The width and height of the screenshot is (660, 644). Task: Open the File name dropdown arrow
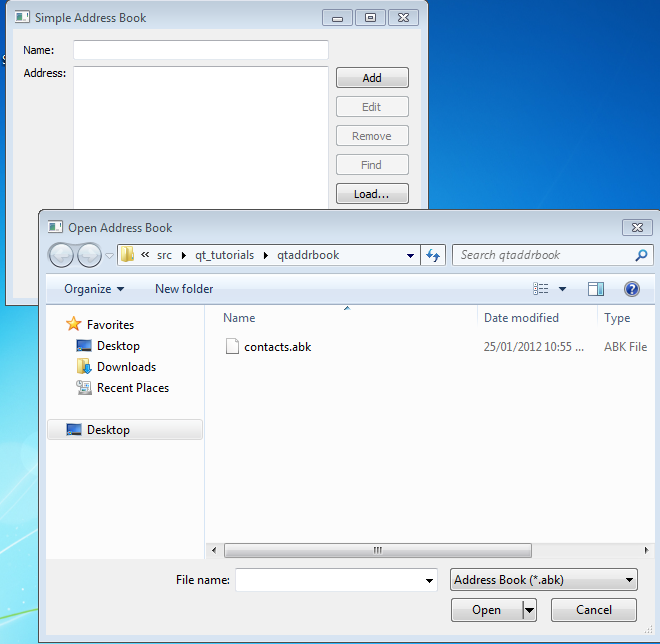(429, 580)
